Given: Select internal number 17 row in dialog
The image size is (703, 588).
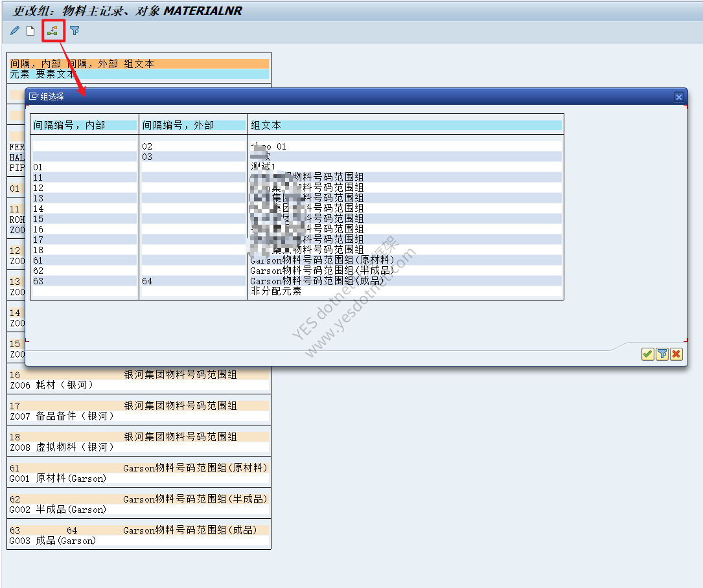Looking at the screenshot, I should tap(297, 240).
